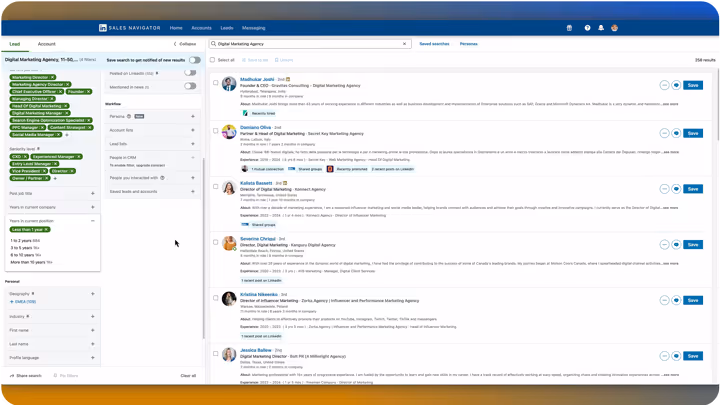
Task: Open the notifications bell
Action: 601,28
